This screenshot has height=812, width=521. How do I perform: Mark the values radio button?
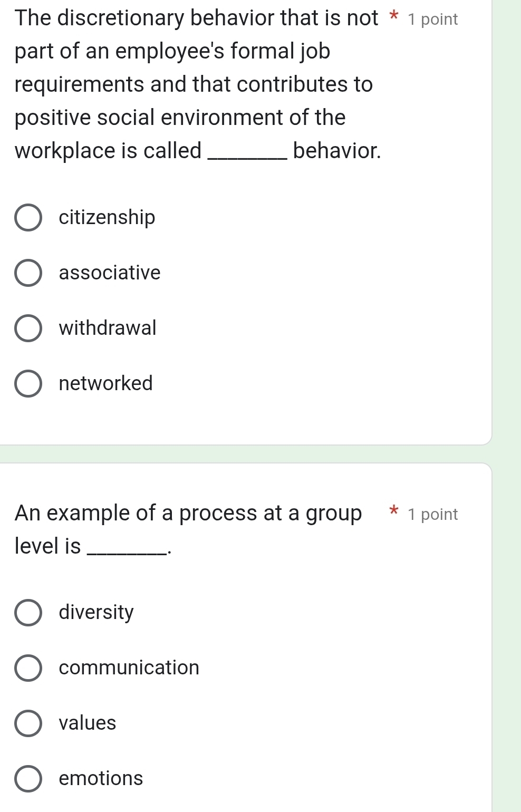point(28,723)
